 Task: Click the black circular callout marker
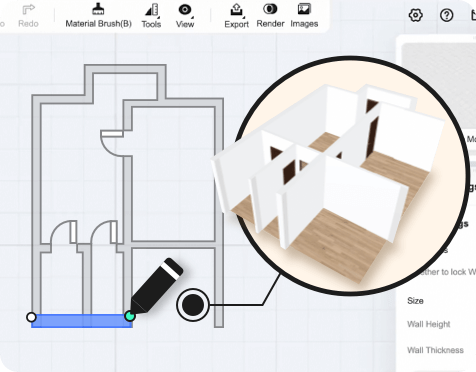193,305
